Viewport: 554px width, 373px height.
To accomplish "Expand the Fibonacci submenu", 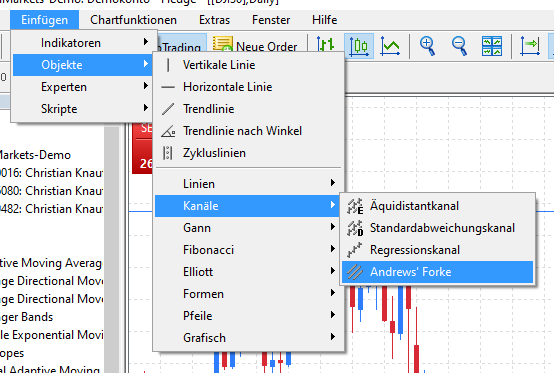I will [x=248, y=250].
